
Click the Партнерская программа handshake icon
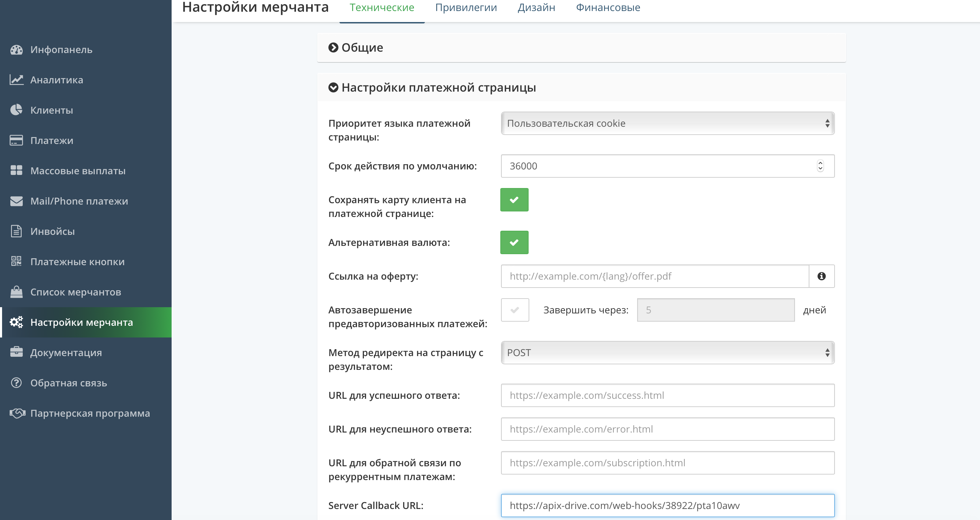(17, 413)
